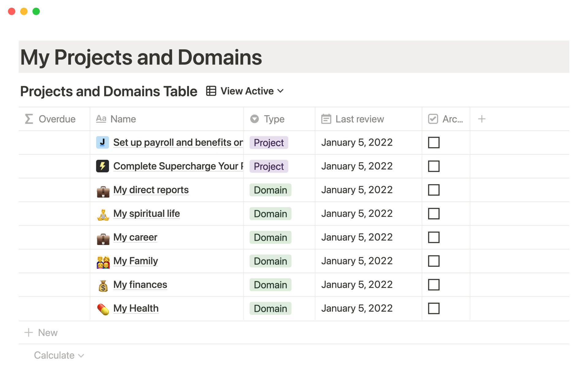Click the Last review column header
Image resolution: width=588 pixels, height=368 pixels.
pos(359,119)
